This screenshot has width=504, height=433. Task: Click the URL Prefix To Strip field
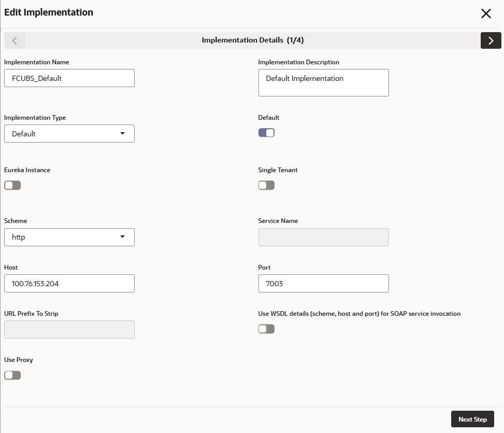(x=69, y=329)
